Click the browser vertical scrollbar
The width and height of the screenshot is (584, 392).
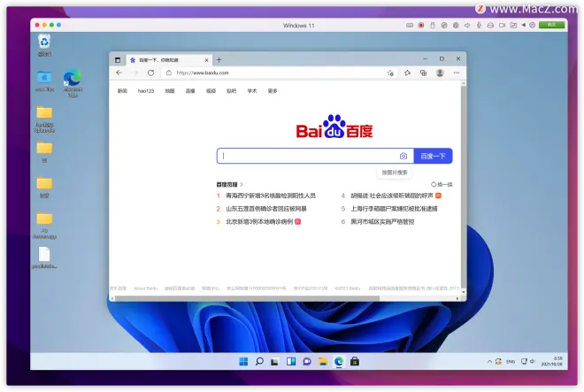(x=464, y=187)
